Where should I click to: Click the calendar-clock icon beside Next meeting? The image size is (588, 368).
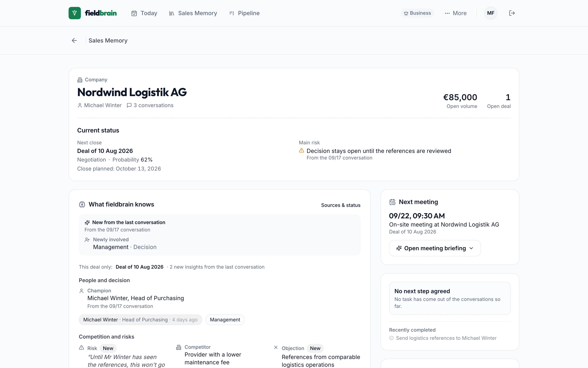pos(392,202)
